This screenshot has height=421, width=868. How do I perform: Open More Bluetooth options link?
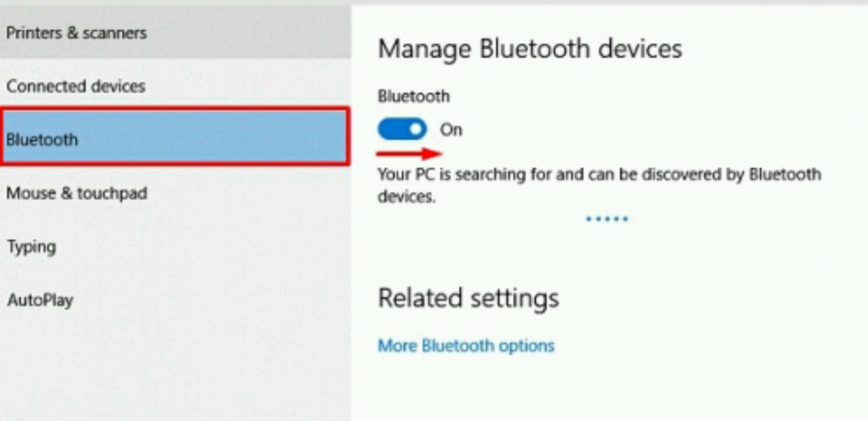click(466, 346)
